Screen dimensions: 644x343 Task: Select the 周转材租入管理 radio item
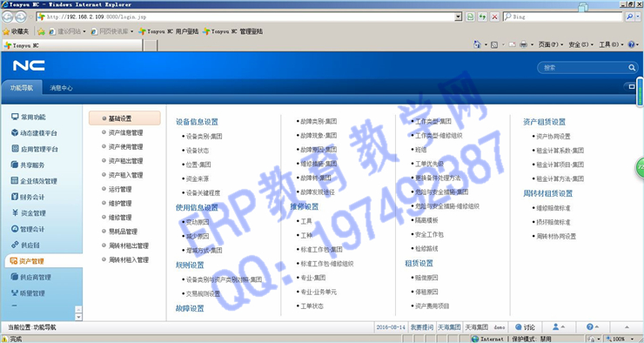pyautogui.click(x=125, y=260)
